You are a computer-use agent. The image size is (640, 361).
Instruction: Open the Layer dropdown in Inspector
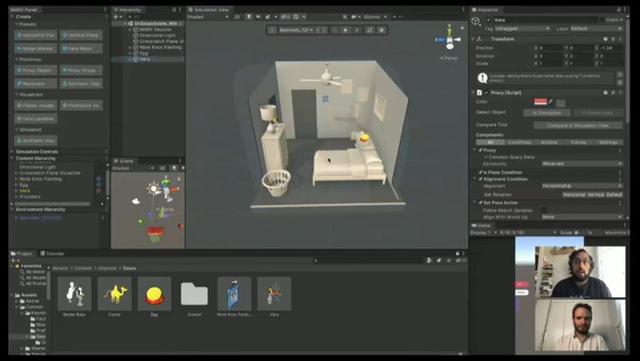[596, 29]
